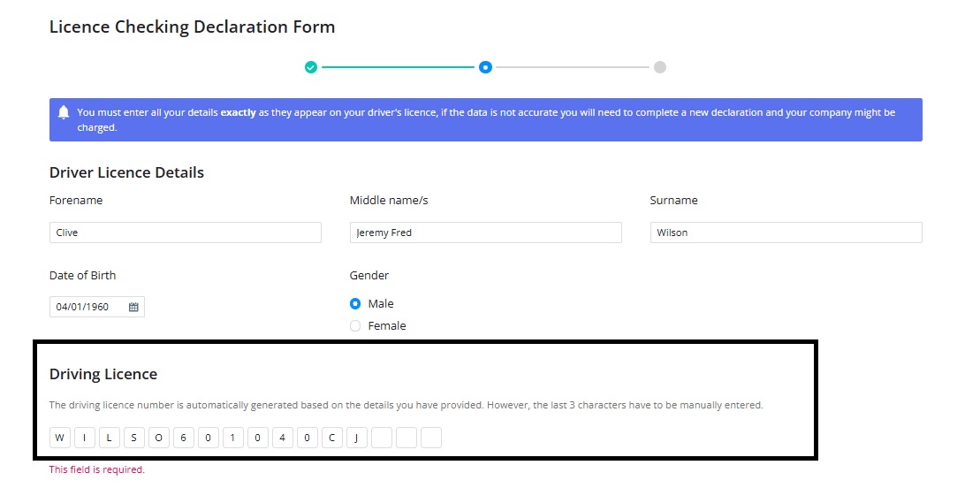This screenshot has height=488, width=980.
Task: Select the Male gender option
Action: pyautogui.click(x=355, y=304)
